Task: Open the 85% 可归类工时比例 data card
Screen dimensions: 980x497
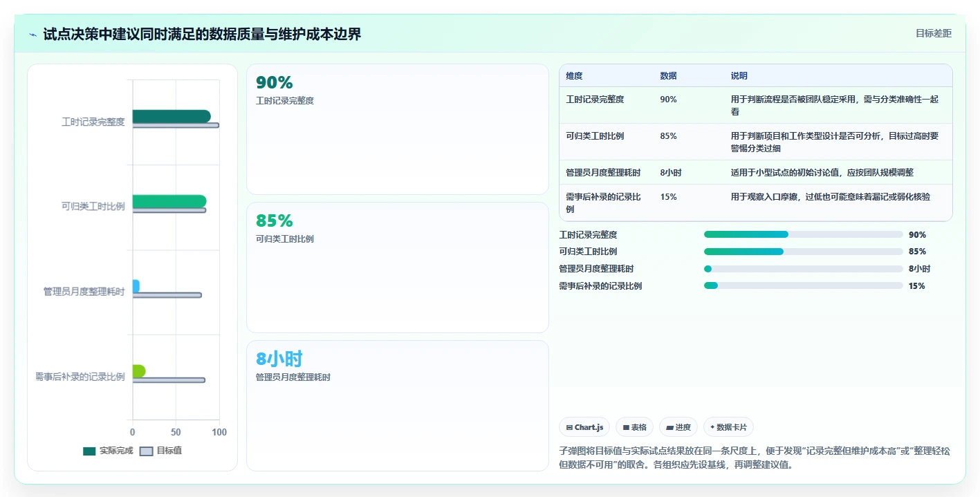Action: [398, 268]
